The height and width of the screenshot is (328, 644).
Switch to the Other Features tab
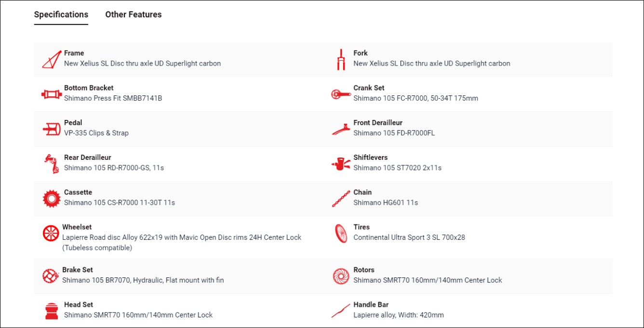(134, 14)
